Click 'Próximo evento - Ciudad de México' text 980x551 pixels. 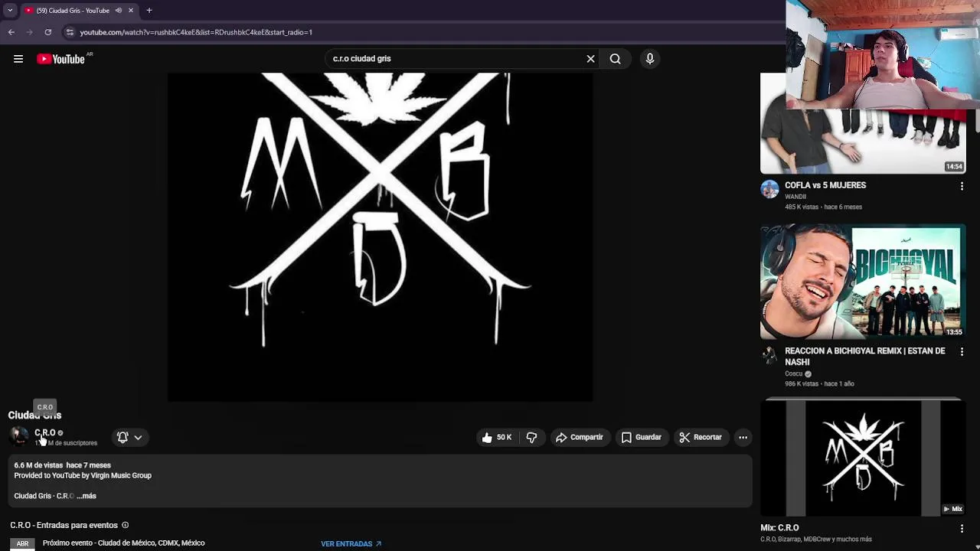click(x=124, y=543)
